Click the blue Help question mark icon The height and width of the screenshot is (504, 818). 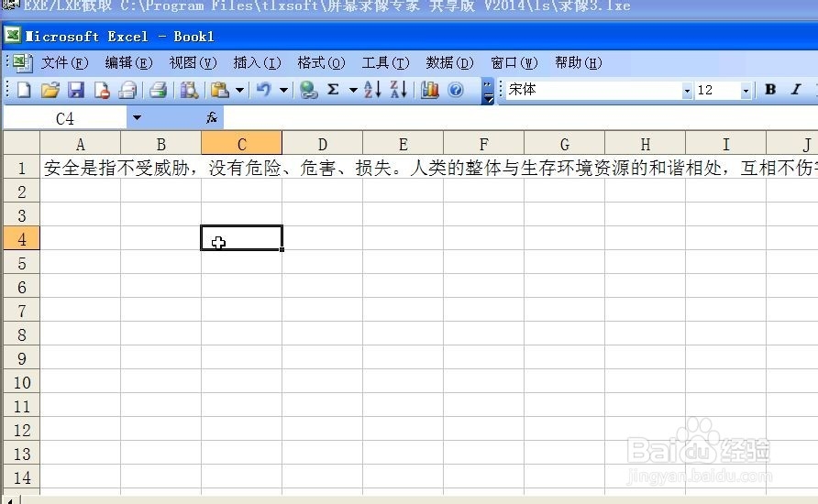[456, 90]
